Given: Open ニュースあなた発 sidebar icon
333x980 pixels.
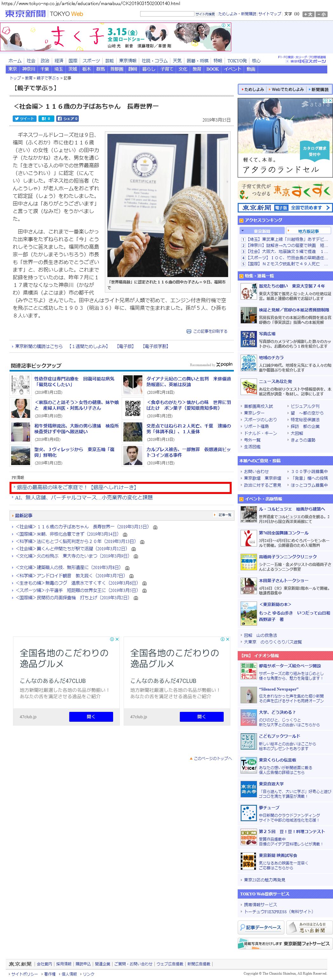Looking at the screenshot, I should point(248,387).
